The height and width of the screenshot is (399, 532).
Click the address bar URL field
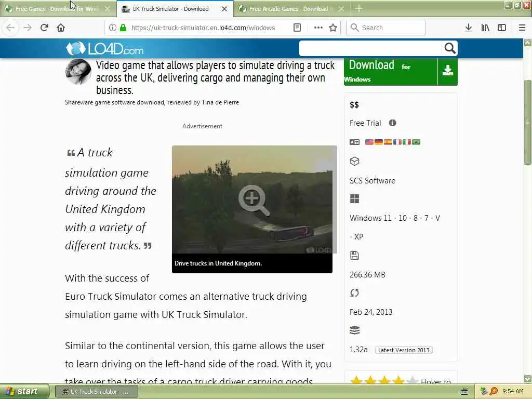[203, 28]
